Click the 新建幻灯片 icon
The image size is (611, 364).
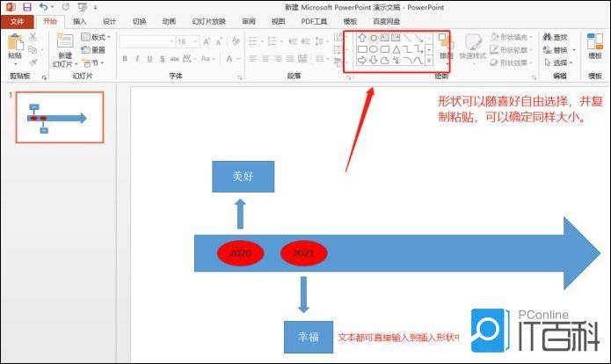[x=65, y=41]
